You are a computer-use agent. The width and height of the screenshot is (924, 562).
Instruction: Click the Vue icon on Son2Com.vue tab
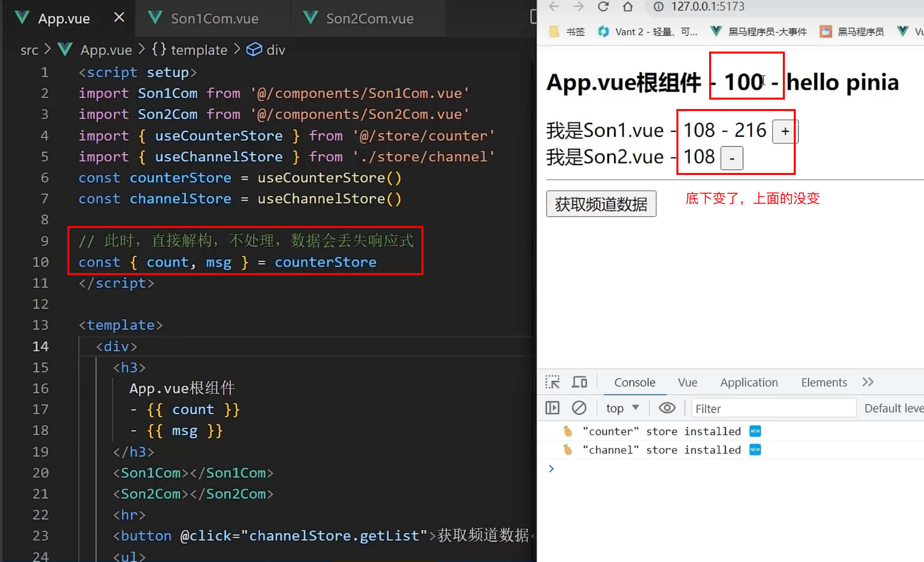pos(310,18)
